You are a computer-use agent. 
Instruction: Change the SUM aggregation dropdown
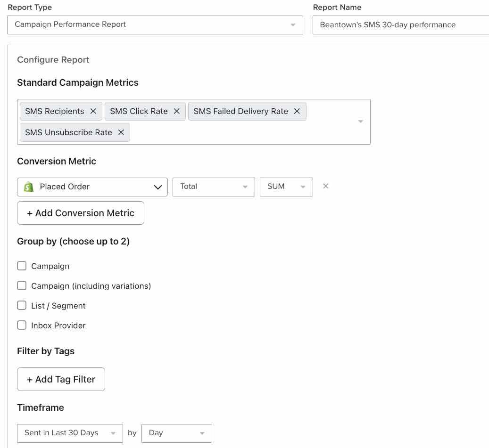pyautogui.click(x=303, y=187)
